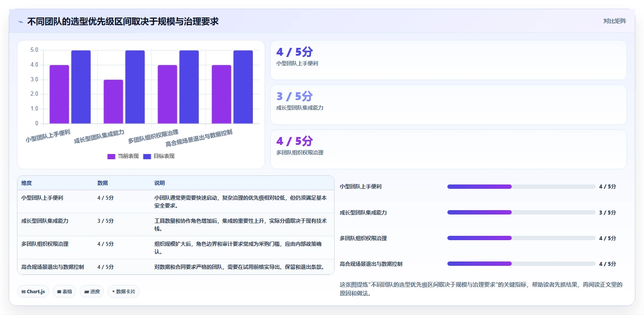Click the summary paragraph starting 这张图提炼
The width and height of the screenshot is (644, 315).
pyautogui.click(x=481, y=289)
